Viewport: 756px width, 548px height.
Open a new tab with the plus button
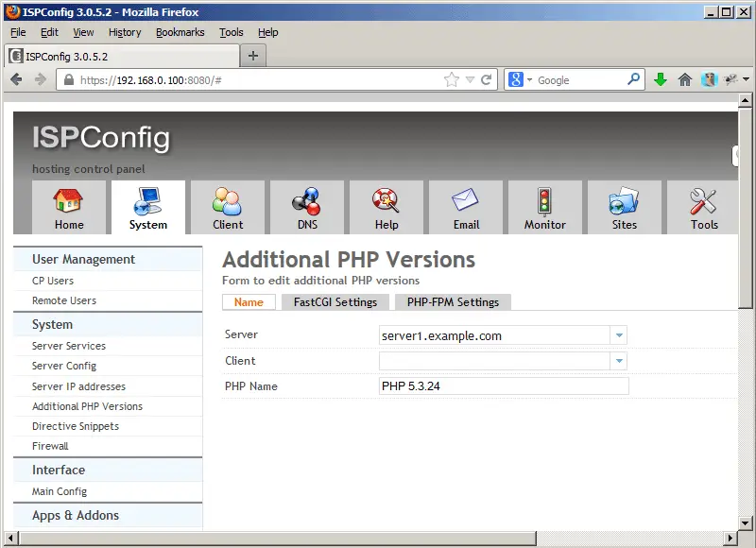(252, 56)
